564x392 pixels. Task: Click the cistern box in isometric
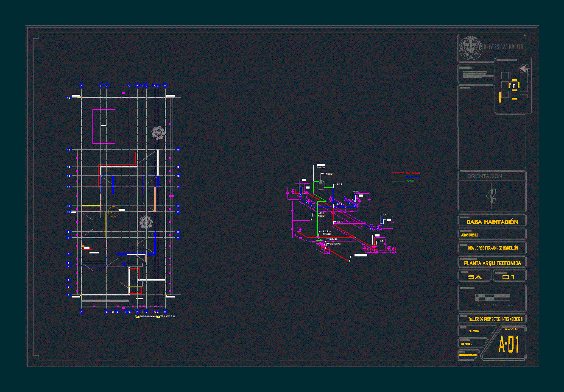[x=323, y=248]
